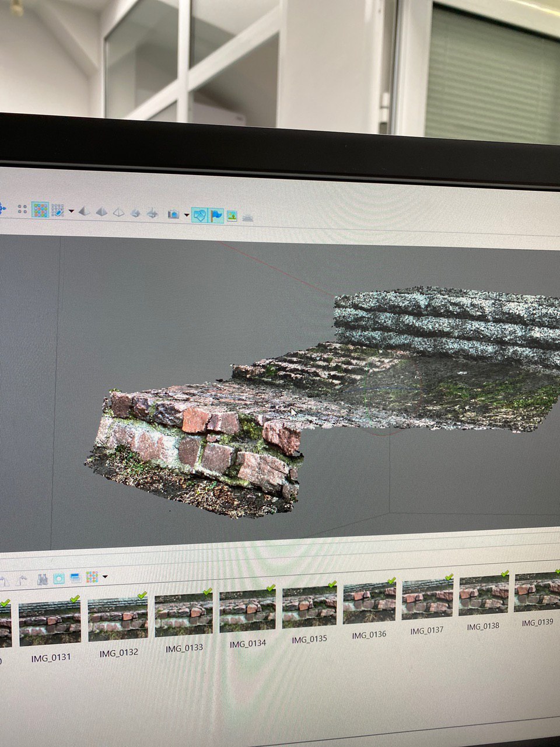
Task: Click the colored grid view-mode icon in Photos pane
Action: [92, 577]
